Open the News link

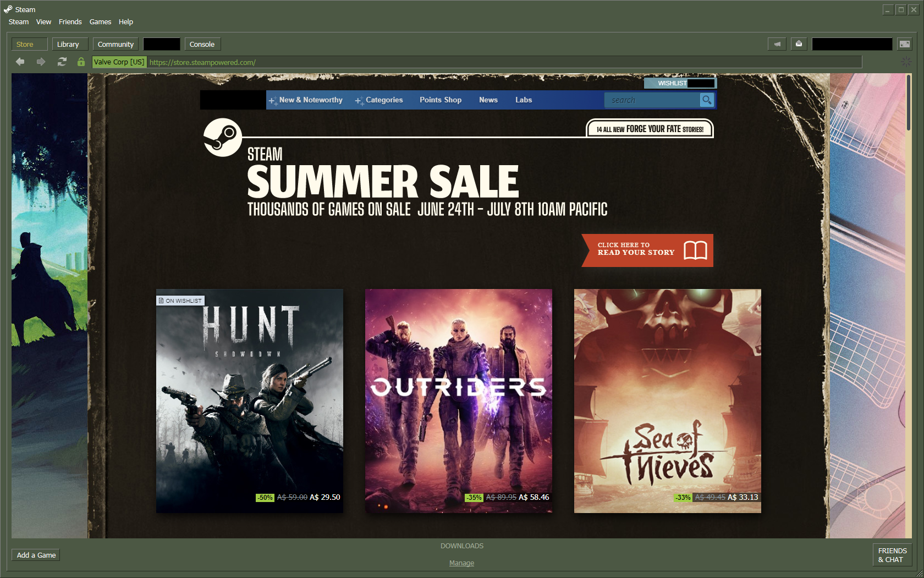click(x=488, y=100)
